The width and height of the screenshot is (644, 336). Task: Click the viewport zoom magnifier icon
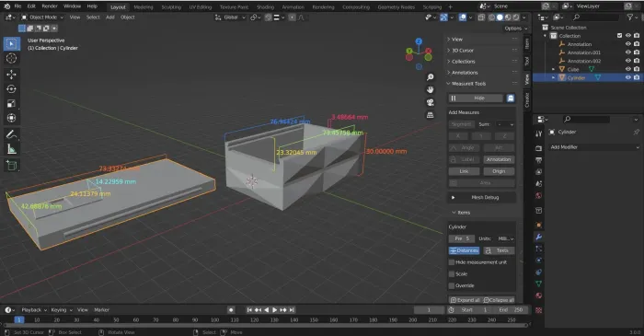click(430, 77)
